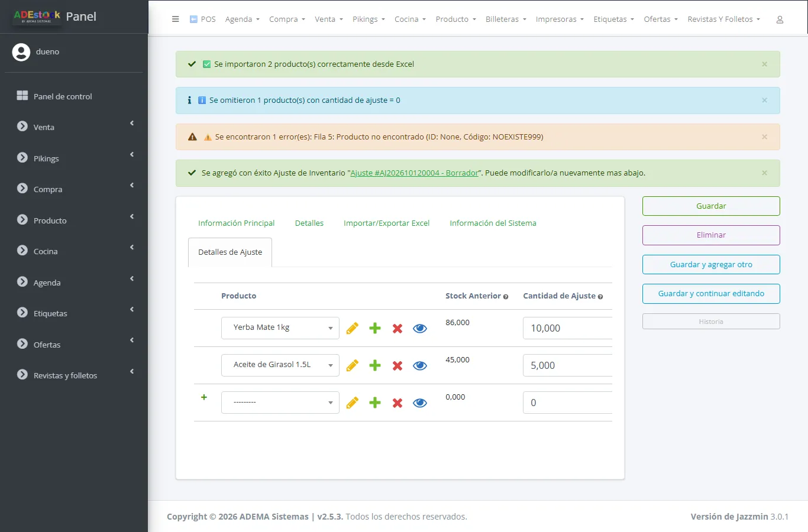Screen dimensions: 808x532
Task: Open the Ajuste #AJ202610120004 link
Action: click(x=415, y=173)
